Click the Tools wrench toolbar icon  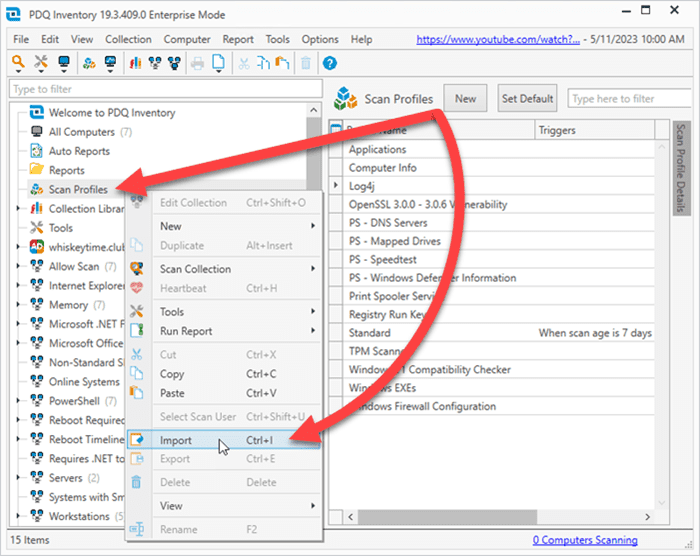point(41,62)
